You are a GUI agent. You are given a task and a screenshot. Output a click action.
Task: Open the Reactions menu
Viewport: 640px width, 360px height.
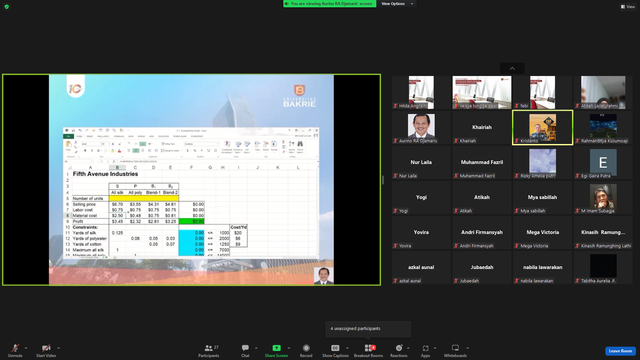pyautogui.click(x=399, y=350)
